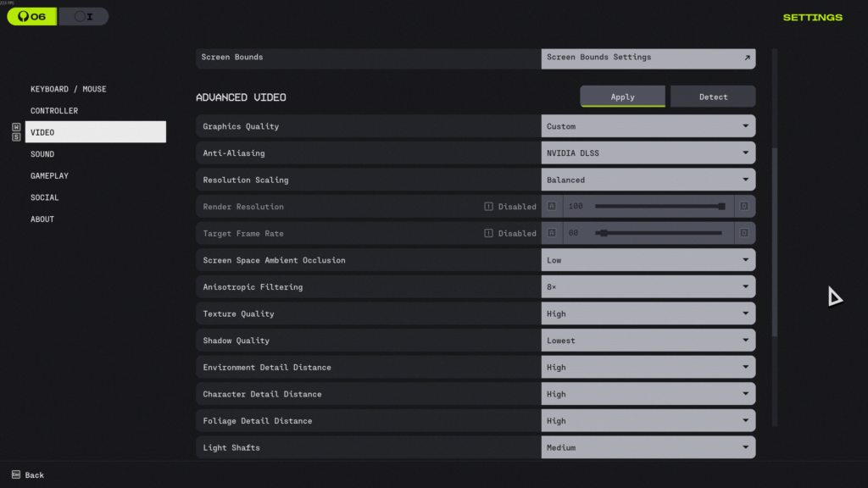
Task: Expand the Shadow Quality dropdown
Action: (x=648, y=341)
